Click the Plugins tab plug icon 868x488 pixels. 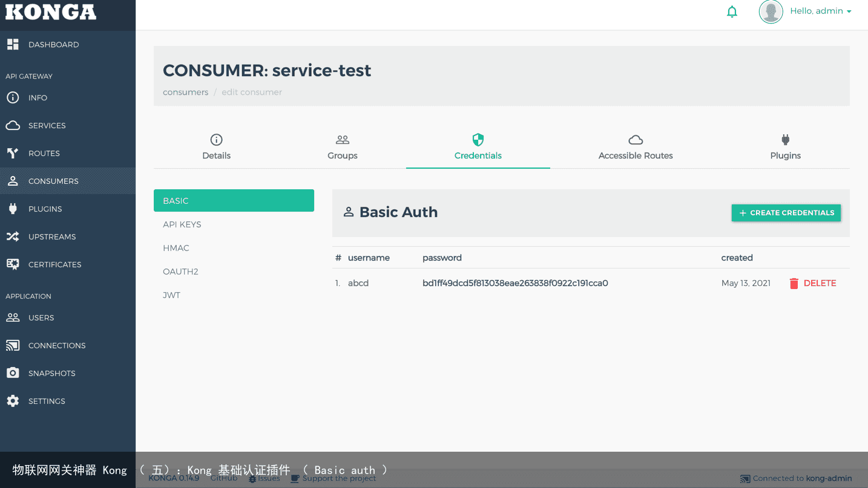786,140
